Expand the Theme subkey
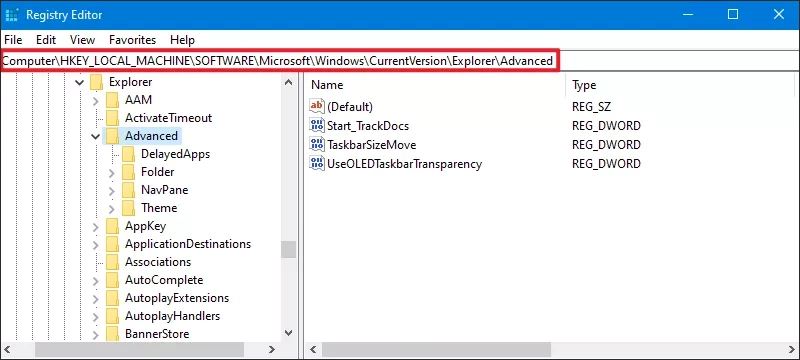Image resolution: width=800 pixels, height=360 pixels. (112, 208)
